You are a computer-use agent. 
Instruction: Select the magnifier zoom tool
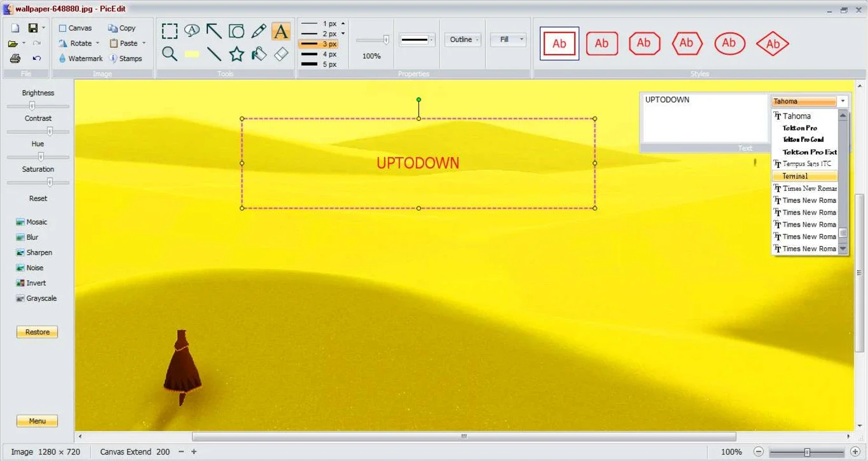(x=169, y=54)
